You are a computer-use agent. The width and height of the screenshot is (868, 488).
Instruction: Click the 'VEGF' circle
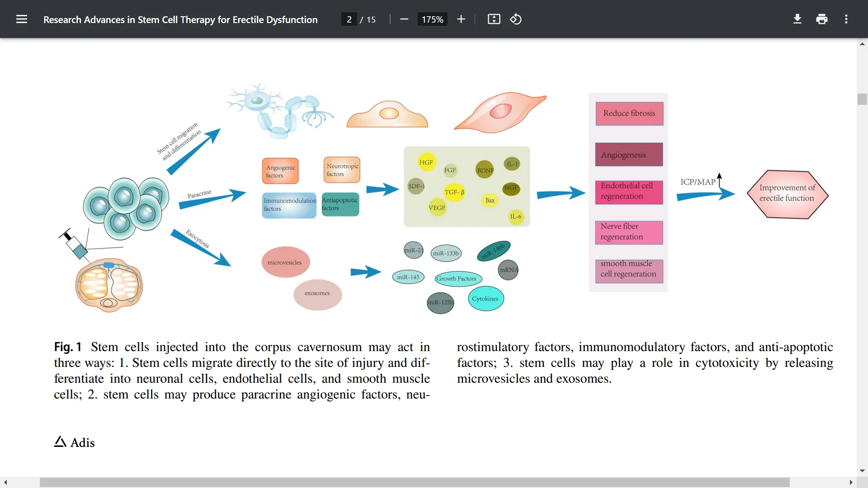pos(437,207)
